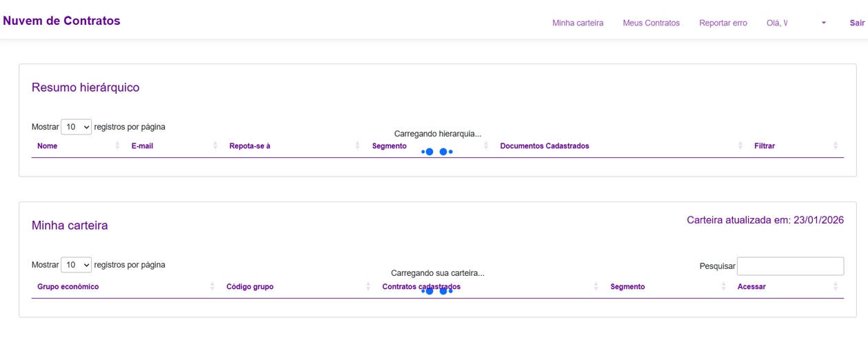Click the Reportar erro link
868x340 pixels.
point(723,23)
